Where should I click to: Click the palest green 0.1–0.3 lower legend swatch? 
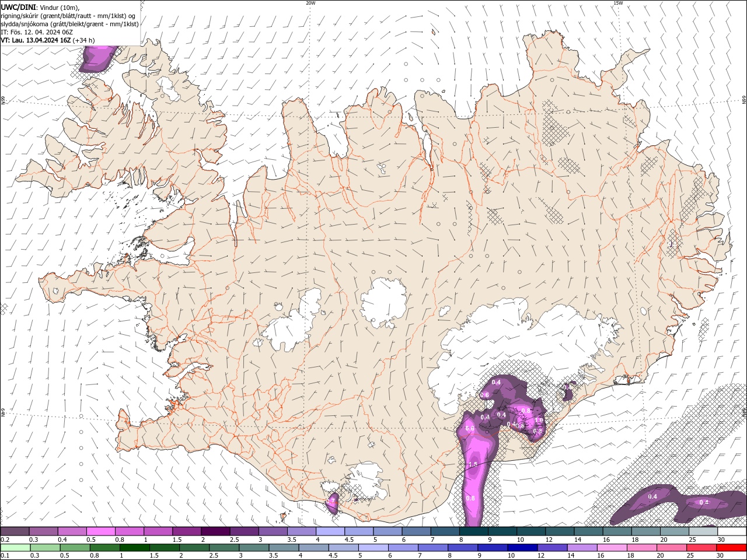click(15, 548)
